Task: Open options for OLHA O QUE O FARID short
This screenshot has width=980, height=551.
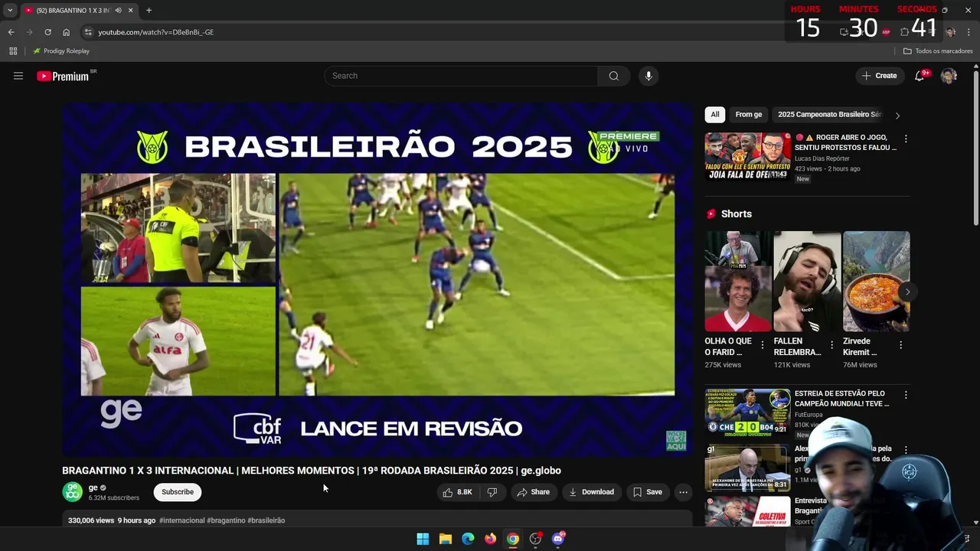Action: (762, 345)
